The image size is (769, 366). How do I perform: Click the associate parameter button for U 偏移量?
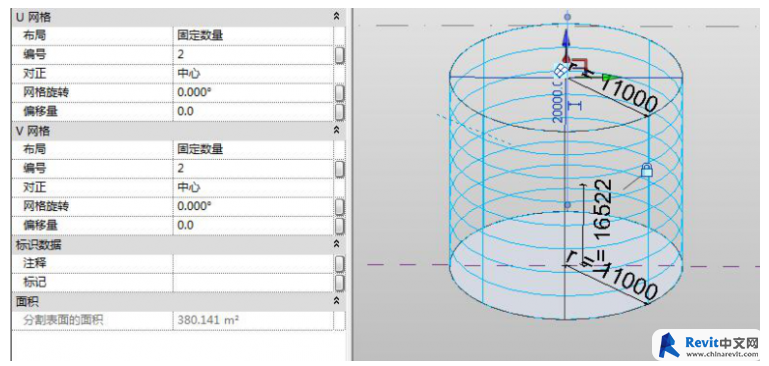tap(339, 112)
